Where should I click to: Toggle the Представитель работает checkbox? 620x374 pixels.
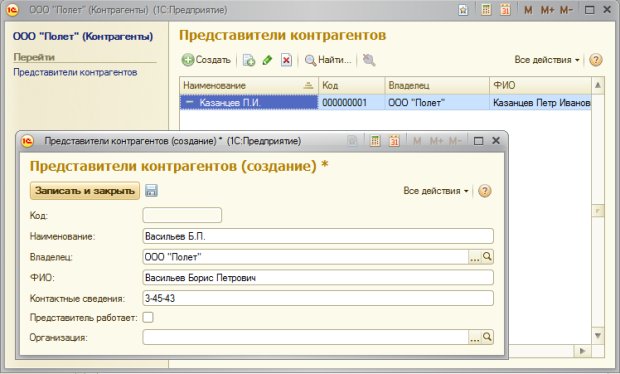coord(148,317)
